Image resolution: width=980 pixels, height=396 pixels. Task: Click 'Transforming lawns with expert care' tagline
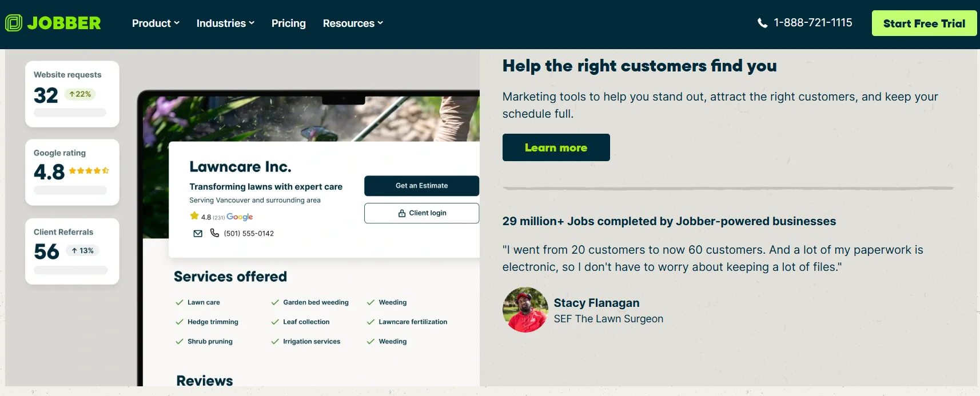(x=266, y=187)
